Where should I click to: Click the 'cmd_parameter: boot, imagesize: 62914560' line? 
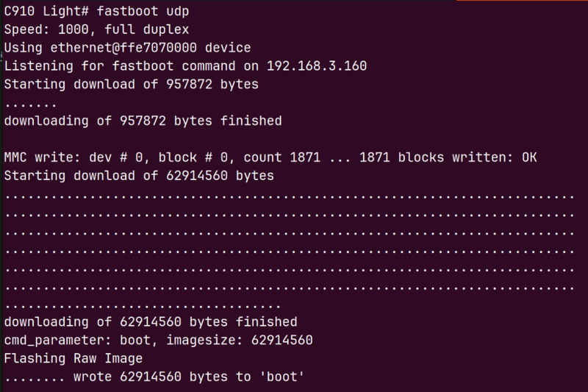[158, 341]
